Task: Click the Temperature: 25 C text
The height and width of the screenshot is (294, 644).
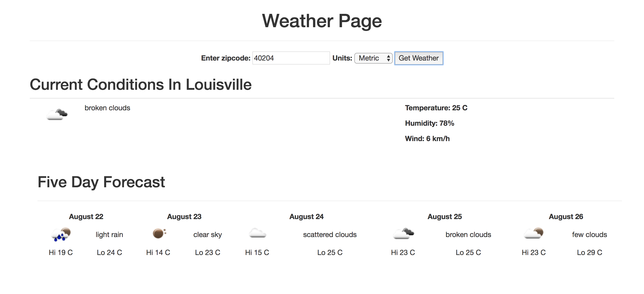Action: (436, 108)
